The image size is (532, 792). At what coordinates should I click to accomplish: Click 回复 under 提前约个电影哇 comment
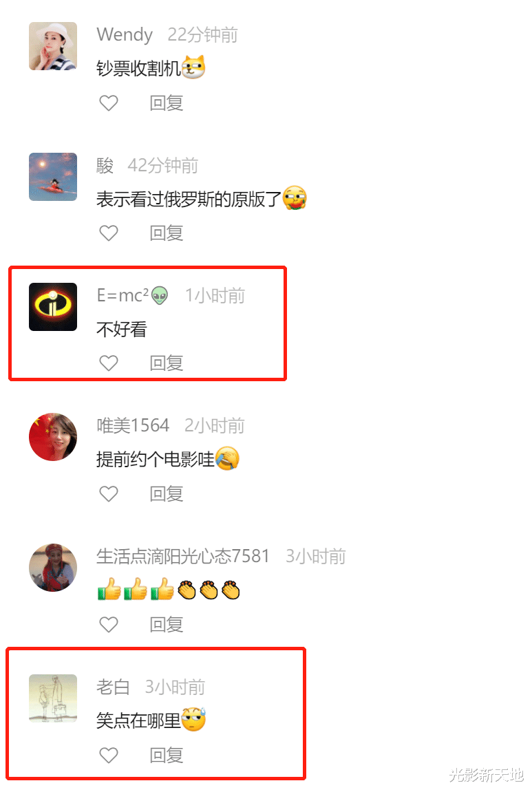(167, 493)
